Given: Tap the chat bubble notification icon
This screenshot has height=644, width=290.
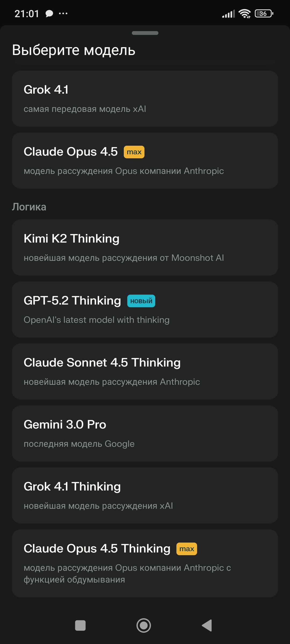Looking at the screenshot, I should (49, 13).
